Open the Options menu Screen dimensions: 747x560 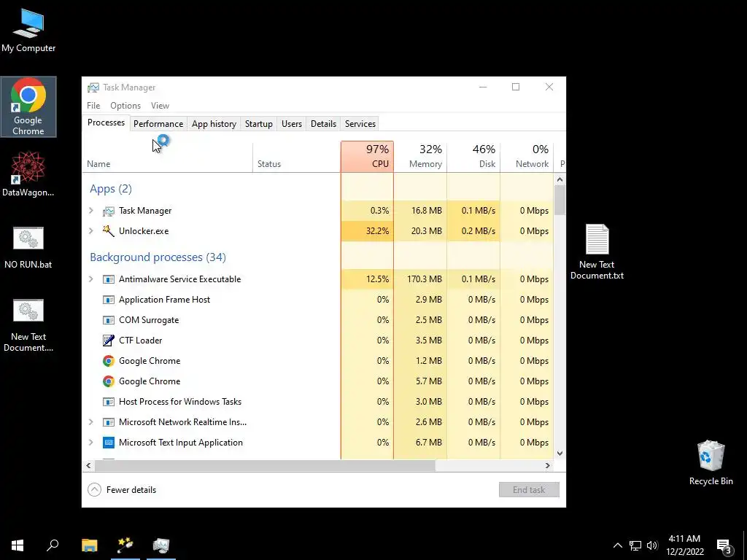(125, 106)
